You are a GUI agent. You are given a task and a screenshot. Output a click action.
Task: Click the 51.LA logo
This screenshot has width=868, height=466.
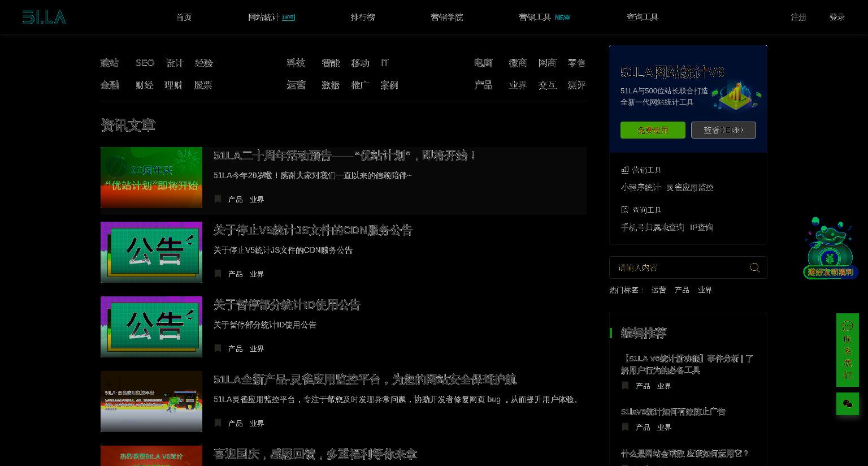[x=44, y=17]
